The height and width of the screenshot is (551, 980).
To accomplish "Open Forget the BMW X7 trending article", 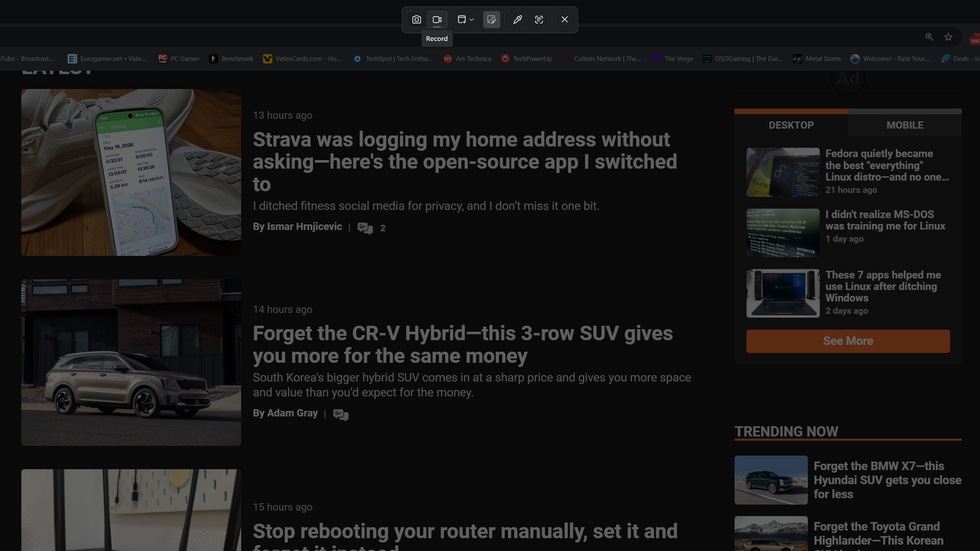I will point(887,480).
